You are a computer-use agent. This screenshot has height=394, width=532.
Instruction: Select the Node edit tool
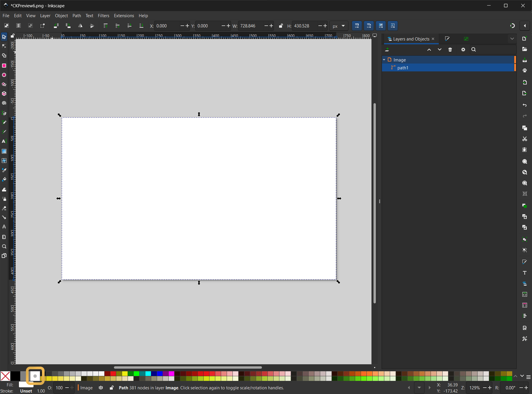click(x=4, y=46)
